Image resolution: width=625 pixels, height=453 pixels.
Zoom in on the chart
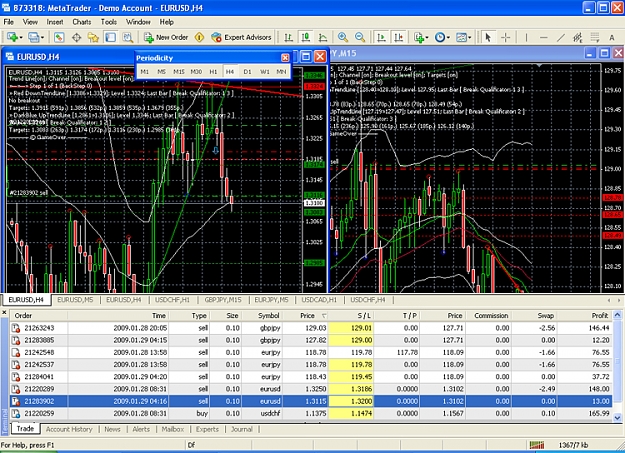point(342,37)
